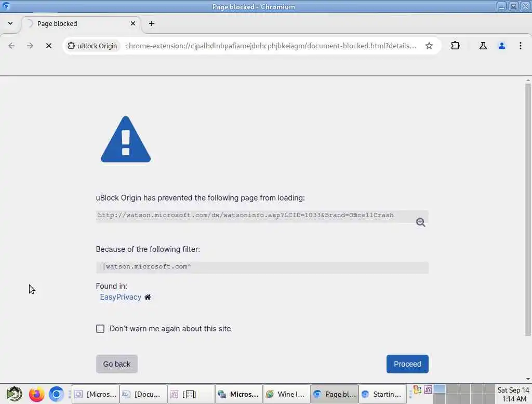This screenshot has width=532, height=404.
Task: Click the purple system tray icon
Action: [x=428, y=389]
